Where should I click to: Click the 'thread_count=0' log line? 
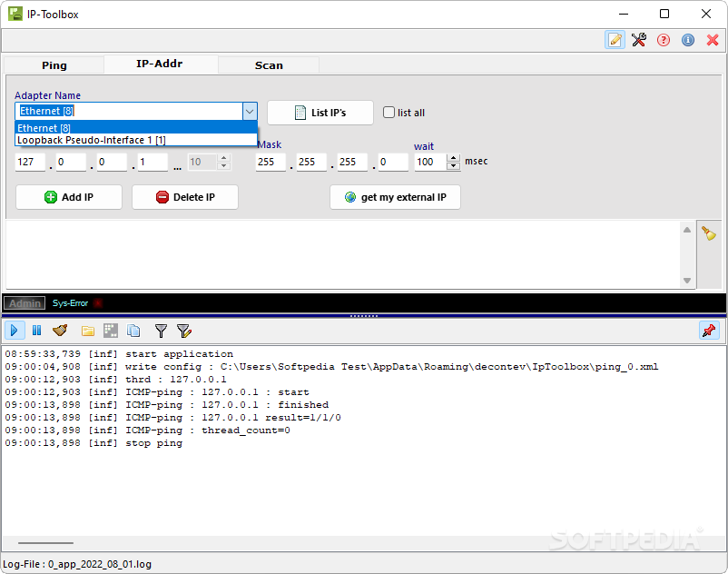click(x=147, y=430)
